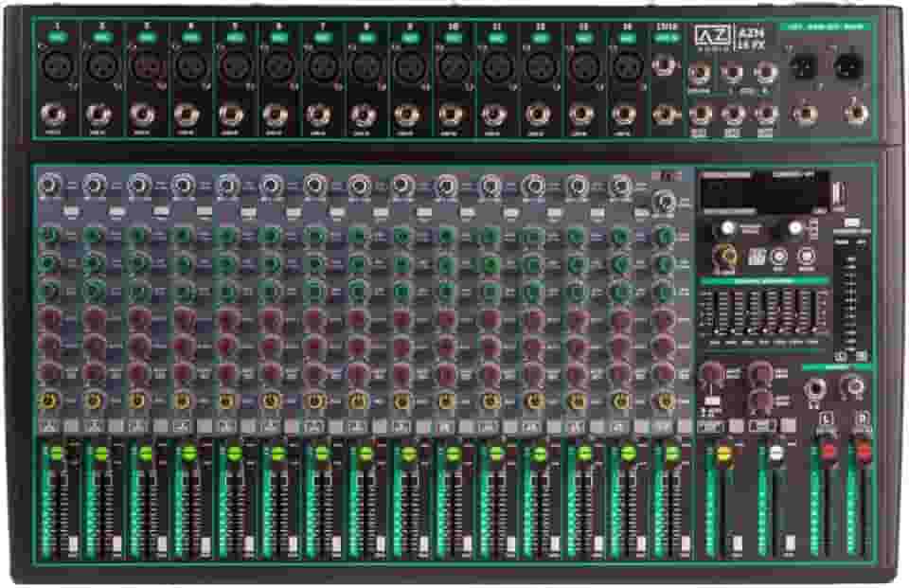
Task: Click the right main XLR output connector
Action: pos(848,66)
